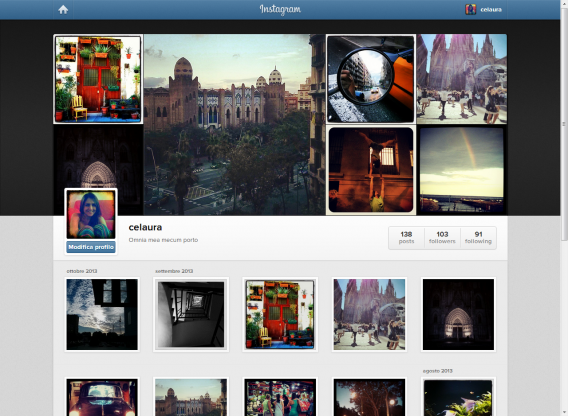Open night trees streetlight post
This screenshot has width=568, height=416.
369,397
